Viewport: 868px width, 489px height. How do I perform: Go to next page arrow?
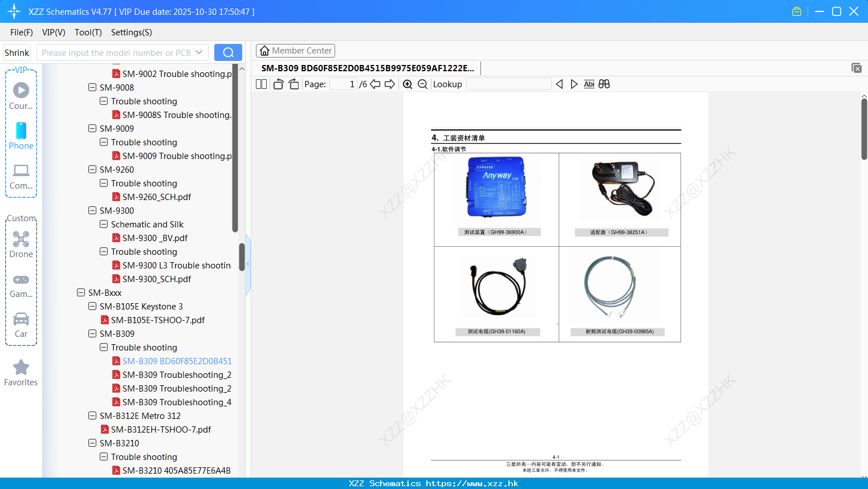(390, 84)
